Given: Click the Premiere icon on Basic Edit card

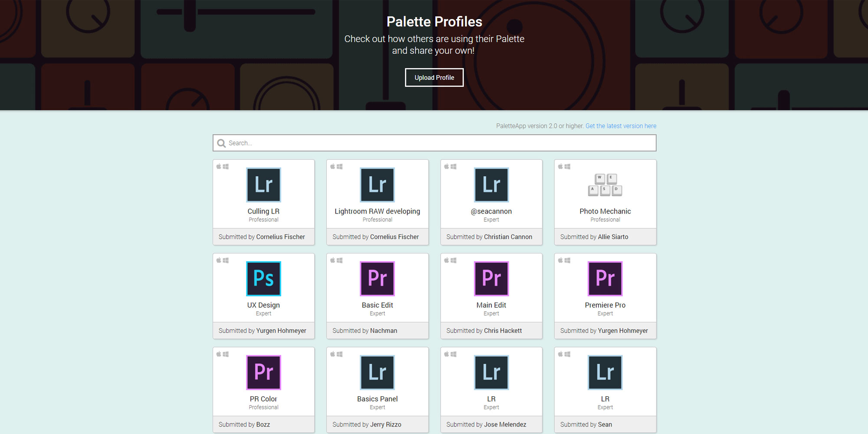Looking at the screenshot, I should (377, 279).
